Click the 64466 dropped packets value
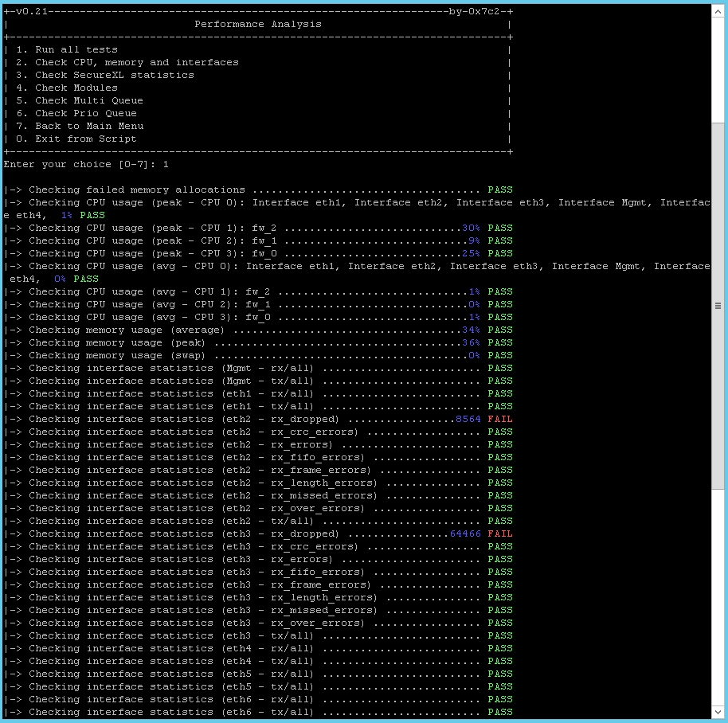The image size is (728, 723). 465,533
